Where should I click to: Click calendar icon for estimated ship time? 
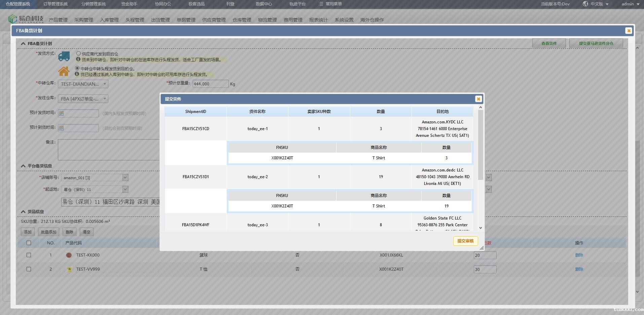pyautogui.click(x=61, y=113)
